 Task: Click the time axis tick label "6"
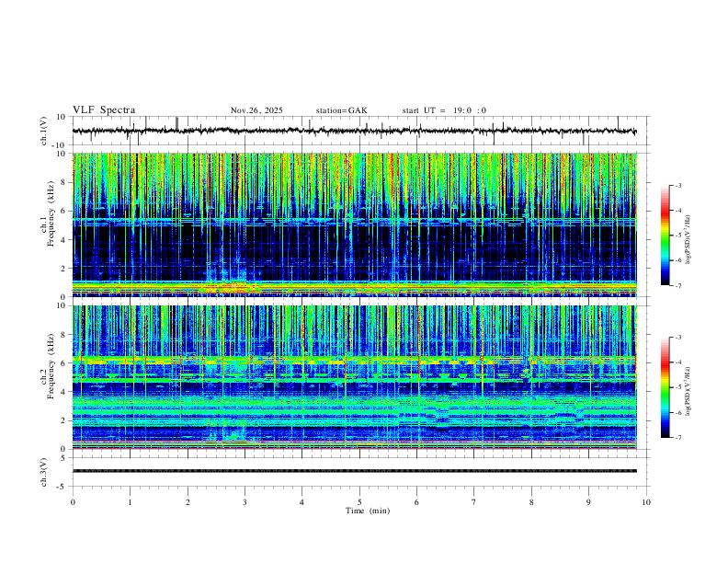416,502
